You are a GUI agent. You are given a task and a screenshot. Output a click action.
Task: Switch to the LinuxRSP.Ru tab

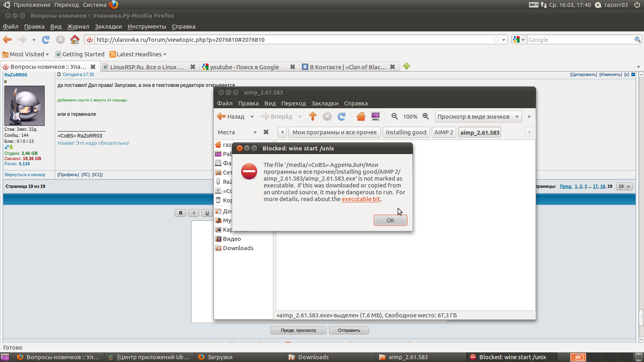click(147, 67)
